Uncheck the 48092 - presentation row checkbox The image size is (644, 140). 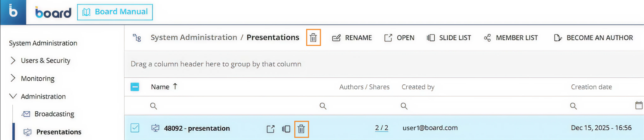(x=135, y=128)
